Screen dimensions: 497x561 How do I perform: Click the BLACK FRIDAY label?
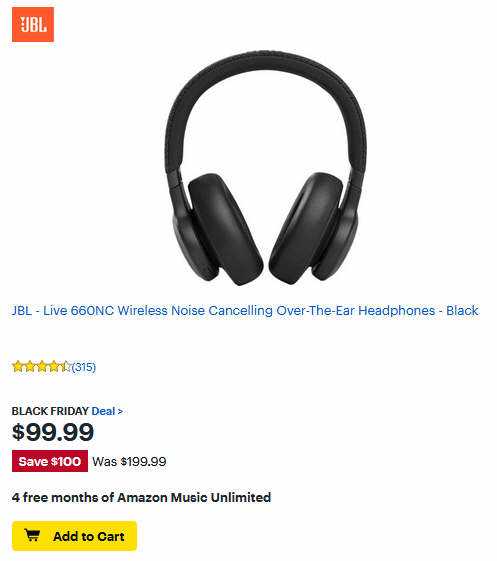tap(50, 411)
